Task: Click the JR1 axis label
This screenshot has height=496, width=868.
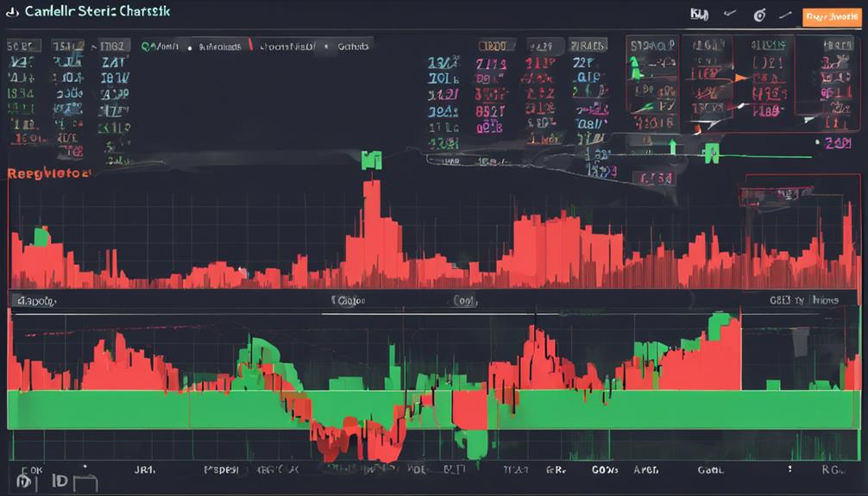Action: click(x=144, y=469)
